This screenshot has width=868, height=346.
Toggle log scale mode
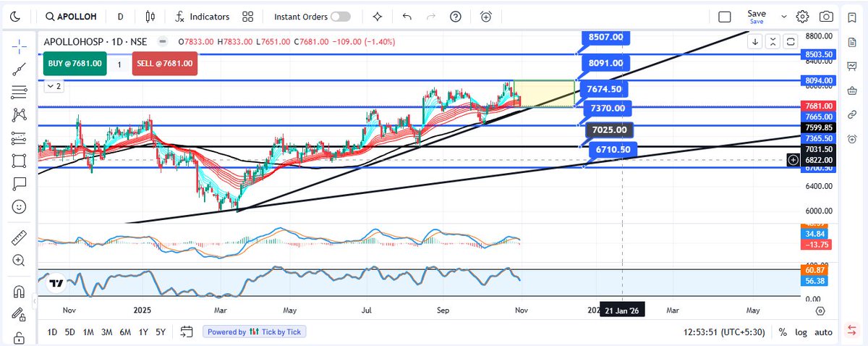click(x=801, y=332)
